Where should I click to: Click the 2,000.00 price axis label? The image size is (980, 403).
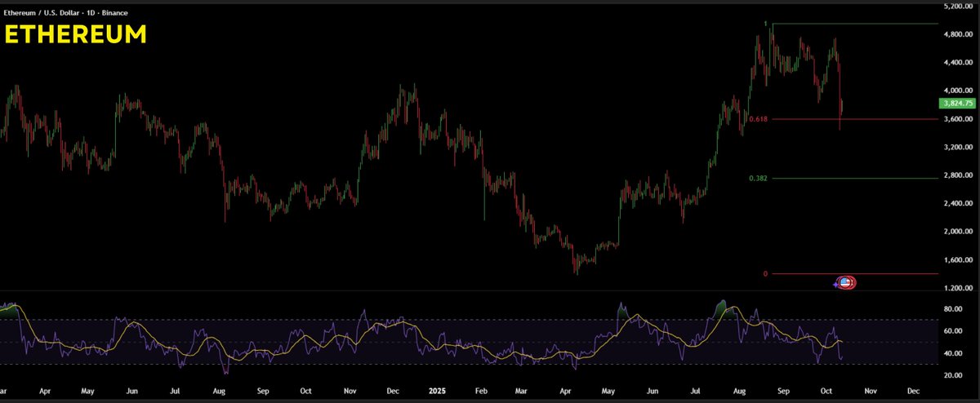[957, 232]
